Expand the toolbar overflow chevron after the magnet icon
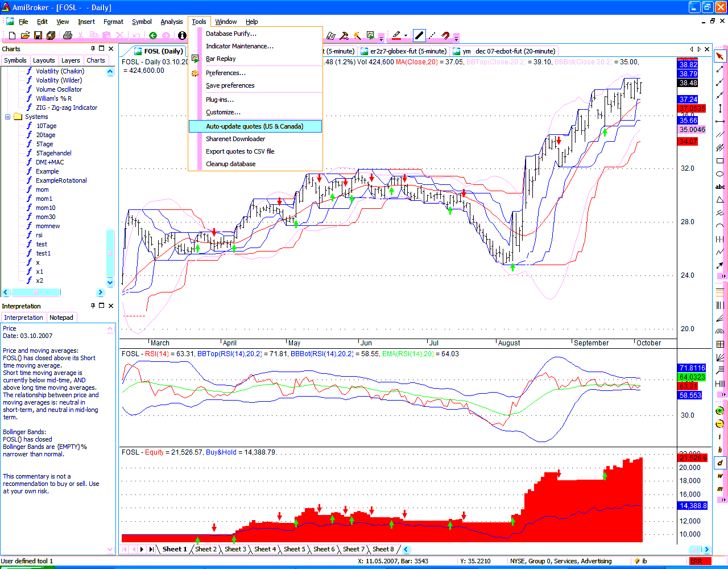This screenshot has width=728, height=569. coord(456,38)
